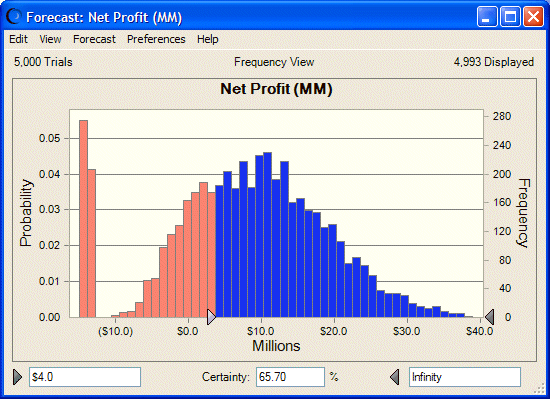Screen dimensions: 550x399
Task: Click the 240 frequency tick label
Action: 502,145
